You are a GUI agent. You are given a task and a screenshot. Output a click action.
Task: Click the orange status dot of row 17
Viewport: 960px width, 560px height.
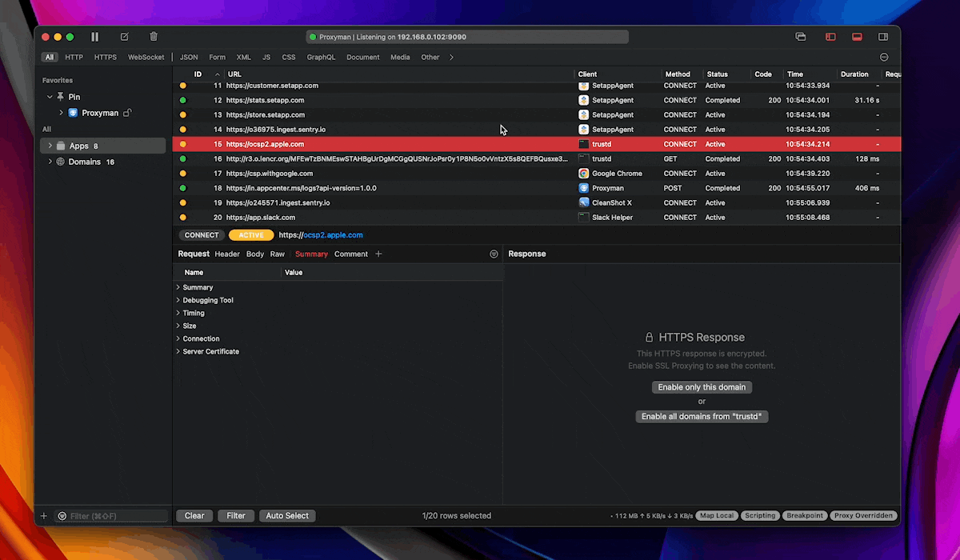pos(182,174)
